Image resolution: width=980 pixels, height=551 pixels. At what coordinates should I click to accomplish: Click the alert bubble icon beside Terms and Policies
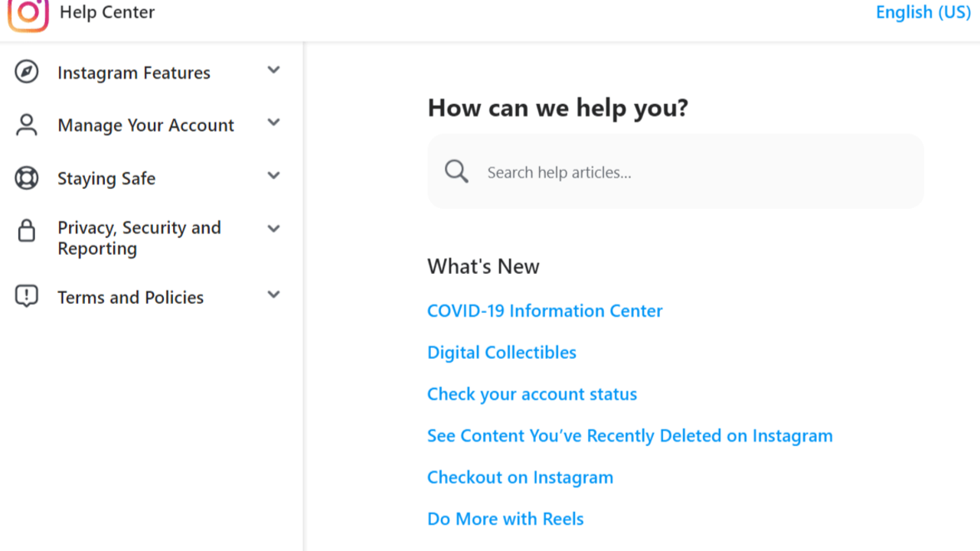[27, 296]
